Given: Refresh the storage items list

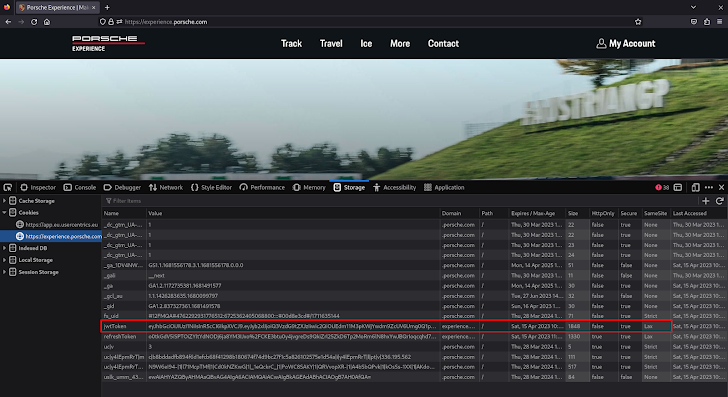Looking at the screenshot, I should [x=720, y=201].
